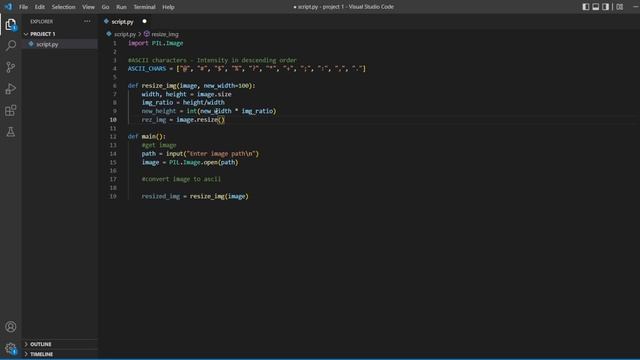Click 'width, height = image.size' line
This screenshot has width=640, height=360.
tap(187, 94)
